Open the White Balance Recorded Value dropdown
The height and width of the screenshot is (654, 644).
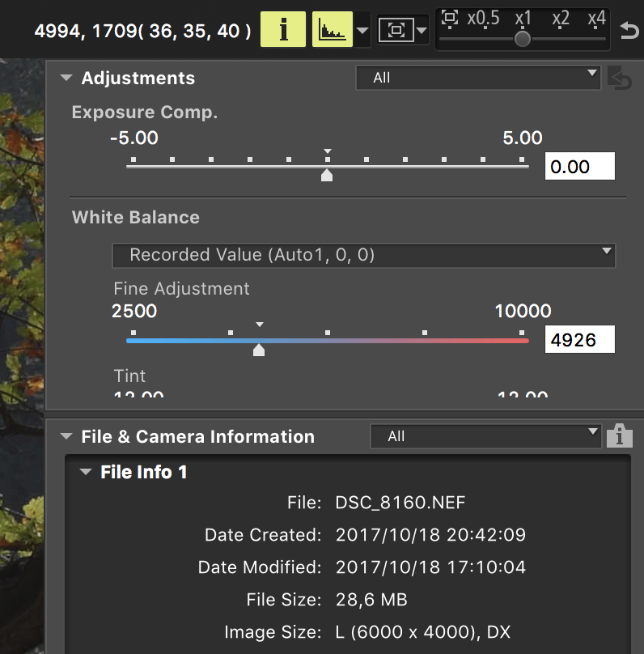click(363, 255)
